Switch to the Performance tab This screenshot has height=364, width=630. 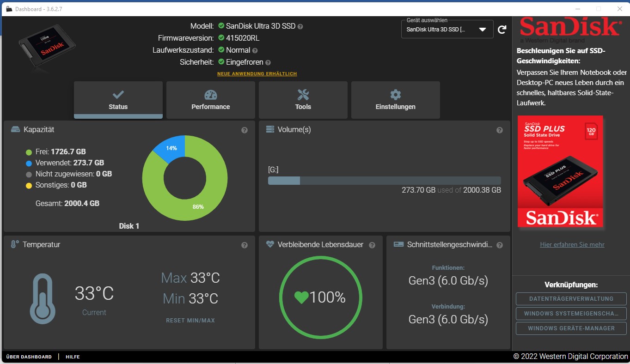pyautogui.click(x=211, y=100)
